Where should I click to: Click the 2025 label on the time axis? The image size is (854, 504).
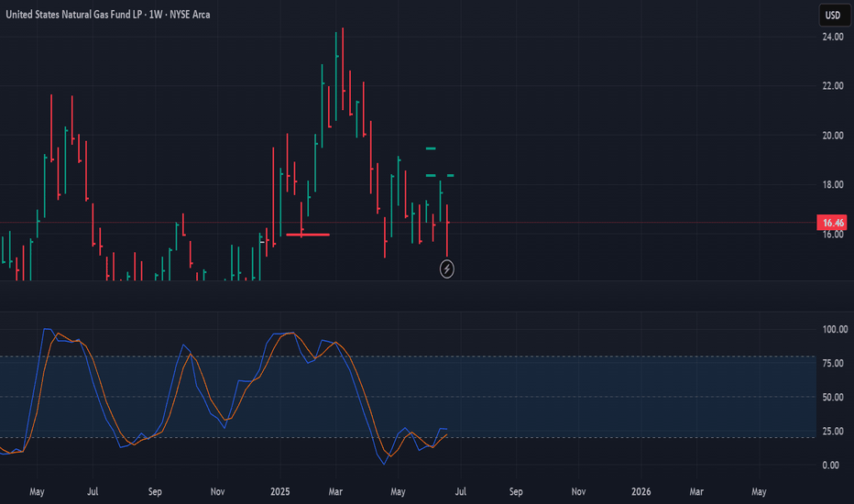tap(280, 491)
